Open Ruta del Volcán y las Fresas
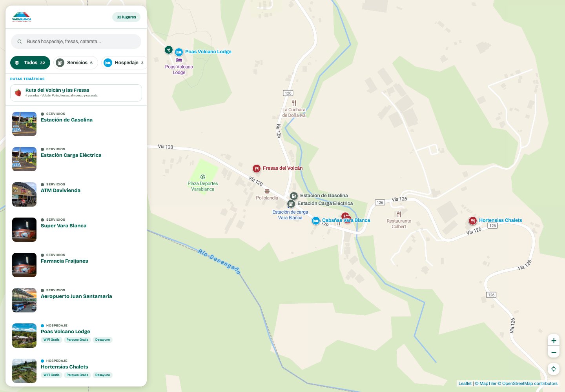This screenshot has height=392, width=565. (x=76, y=93)
